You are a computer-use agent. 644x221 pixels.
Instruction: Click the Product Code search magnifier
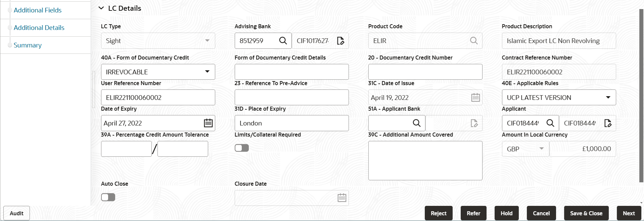coord(474,41)
